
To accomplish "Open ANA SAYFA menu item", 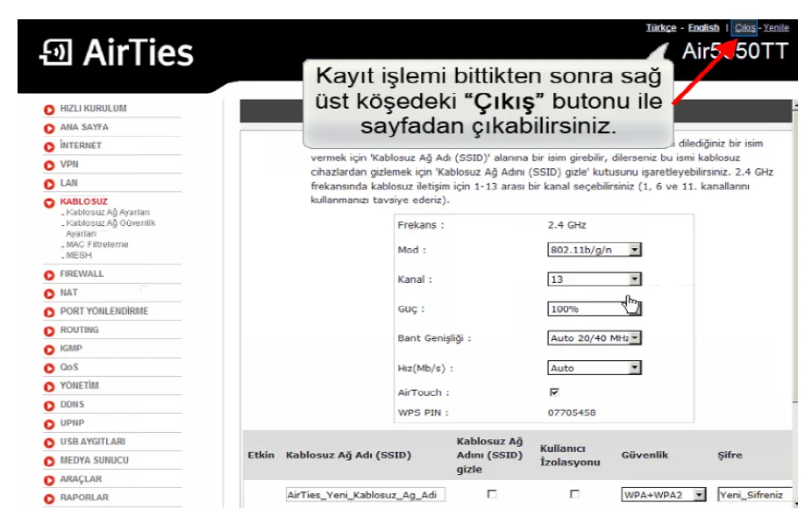I will (x=84, y=127).
